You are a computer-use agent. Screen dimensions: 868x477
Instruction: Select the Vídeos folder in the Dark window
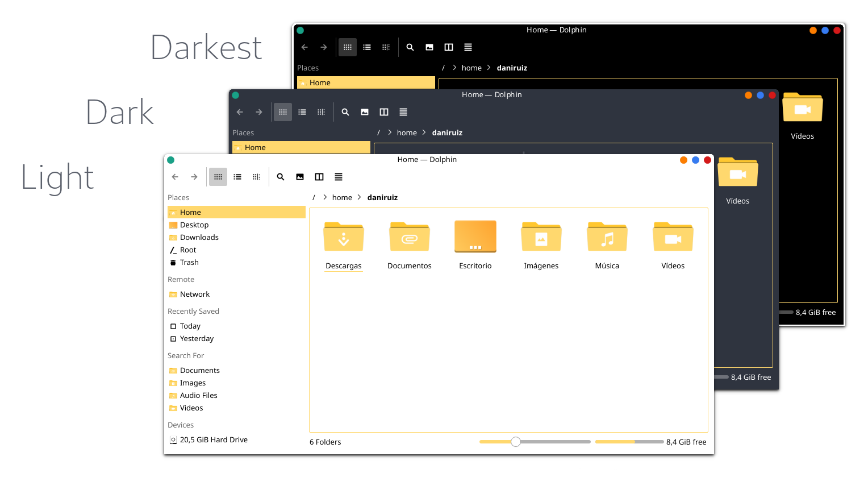point(738,181)
